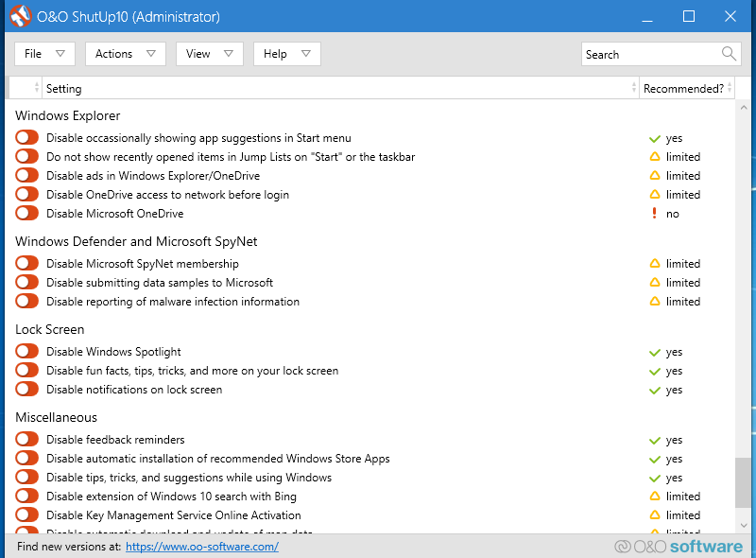Viewport: 756px width, 558px height.
Task: Turn on Disable notifications on lock screen
Action: 27,389
